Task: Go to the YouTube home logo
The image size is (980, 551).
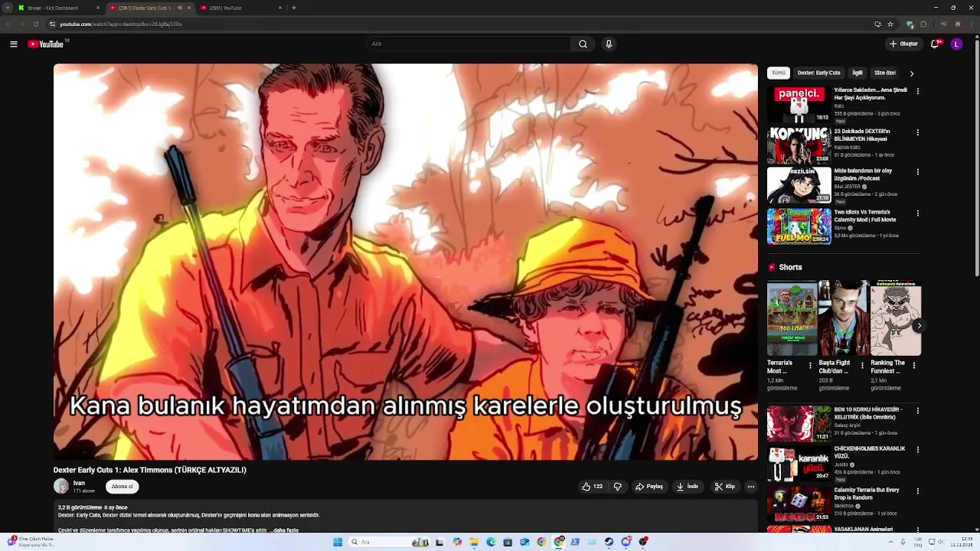Action: pos(47,44)
